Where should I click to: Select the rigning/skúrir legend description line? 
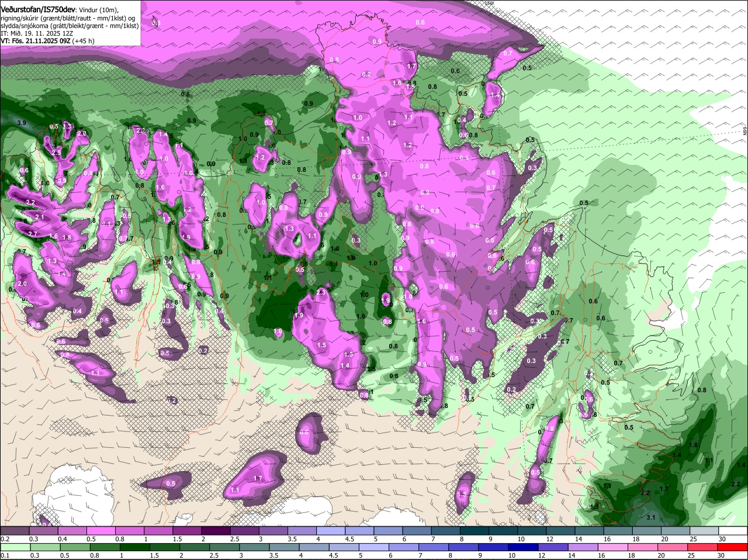[68, 18]
